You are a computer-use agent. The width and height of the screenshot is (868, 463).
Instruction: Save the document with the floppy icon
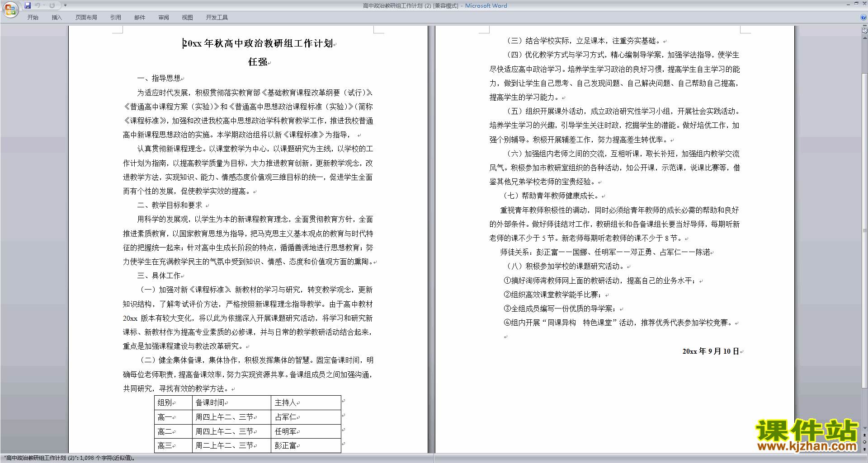pos(28,5)
